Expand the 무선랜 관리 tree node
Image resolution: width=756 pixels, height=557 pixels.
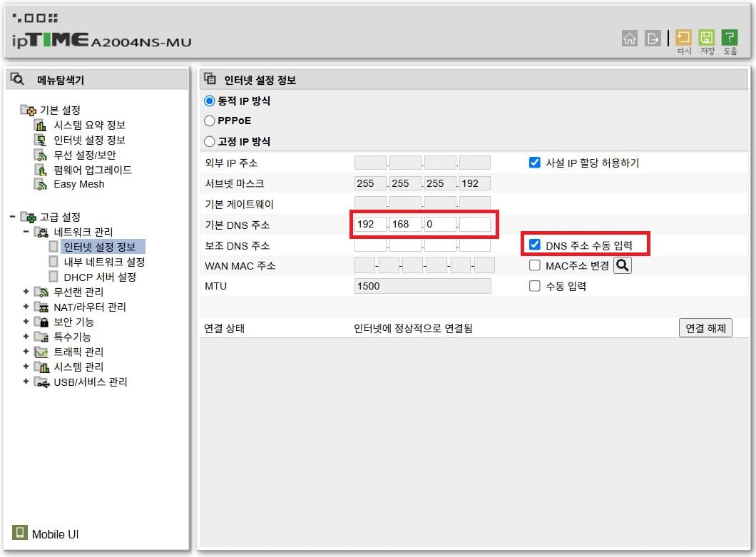tap(26, 292)
